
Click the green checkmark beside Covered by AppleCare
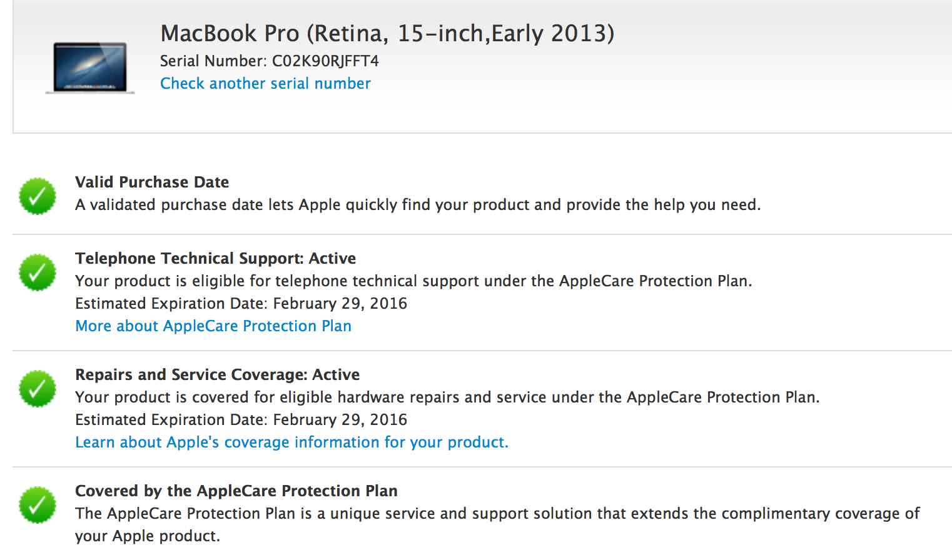38,504
